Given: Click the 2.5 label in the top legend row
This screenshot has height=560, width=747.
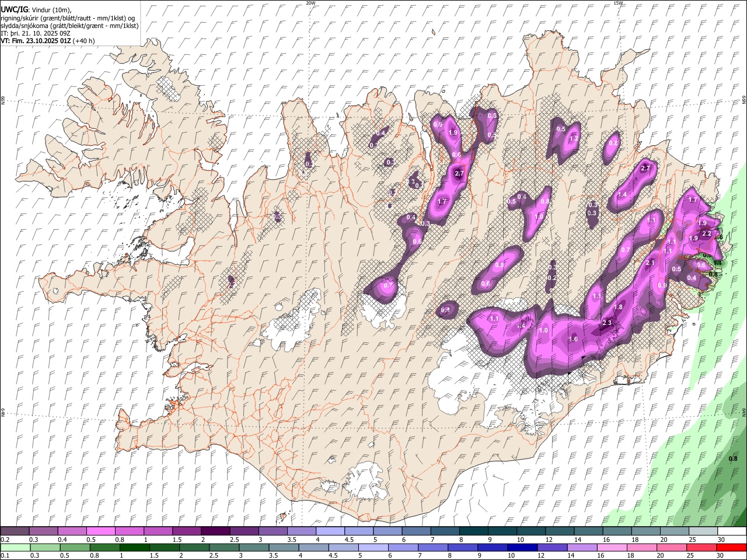Looking at the screenshot, I should pyautogui.click(x=234, y=540).
